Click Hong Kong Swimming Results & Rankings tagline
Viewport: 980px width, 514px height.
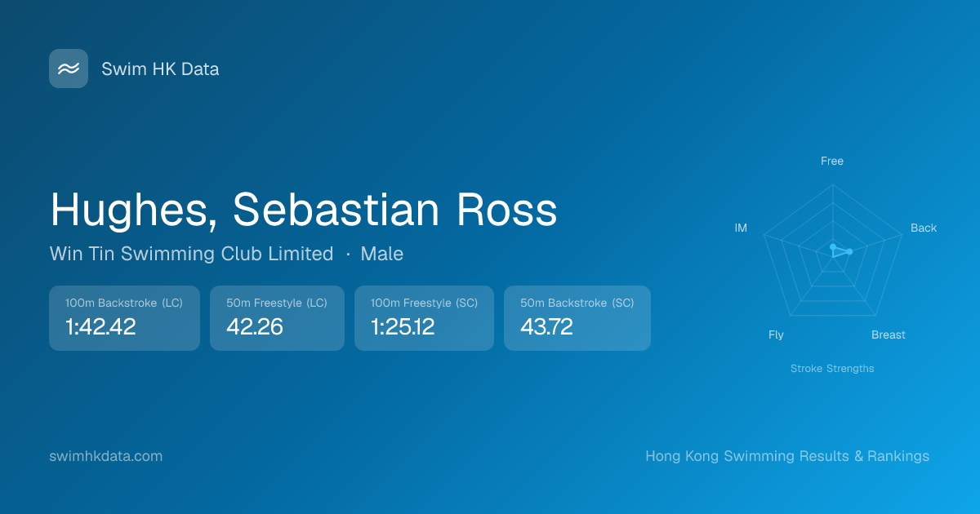tap(787, 456)
